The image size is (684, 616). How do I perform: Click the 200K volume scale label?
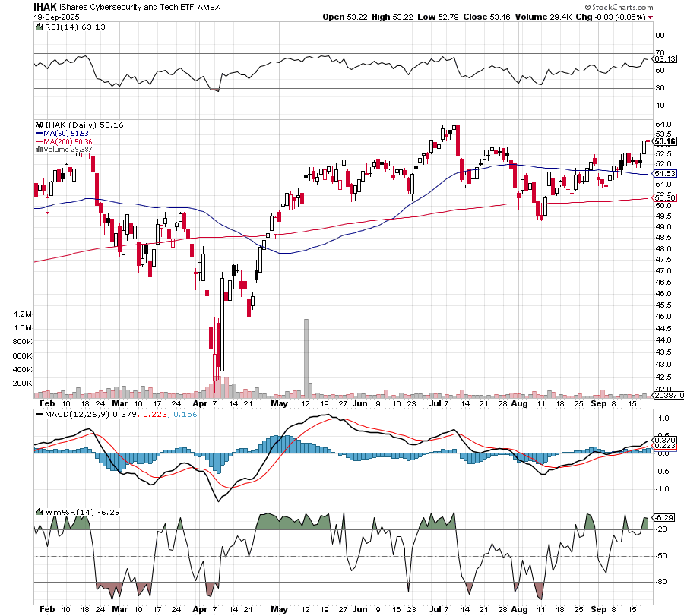[x=22, y=384]
